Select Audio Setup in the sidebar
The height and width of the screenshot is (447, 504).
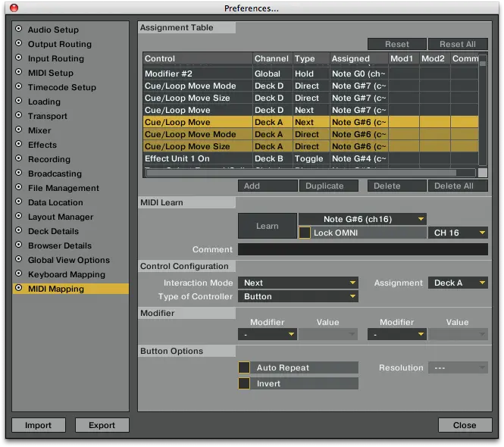[53, 30]
